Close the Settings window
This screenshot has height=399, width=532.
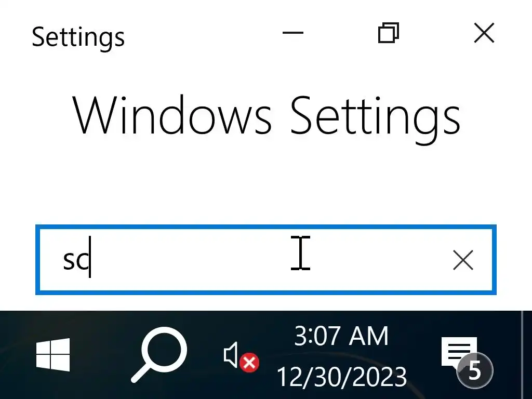(x=484, y=34)
